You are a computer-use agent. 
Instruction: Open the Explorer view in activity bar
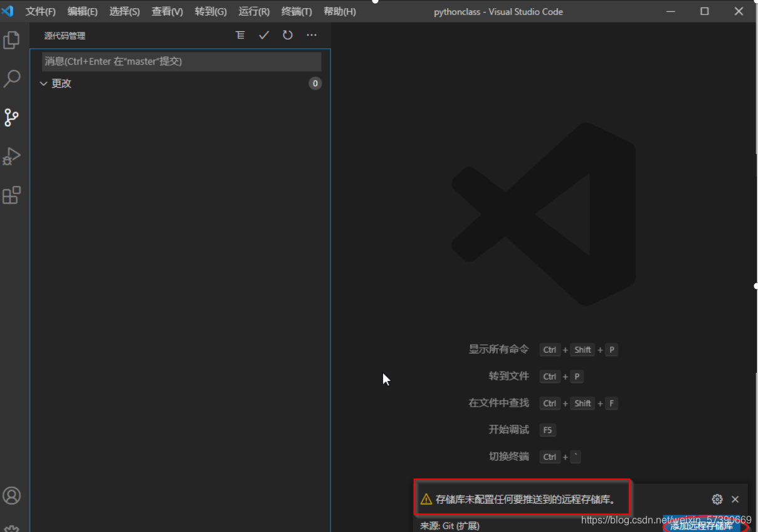pos(11,40)
